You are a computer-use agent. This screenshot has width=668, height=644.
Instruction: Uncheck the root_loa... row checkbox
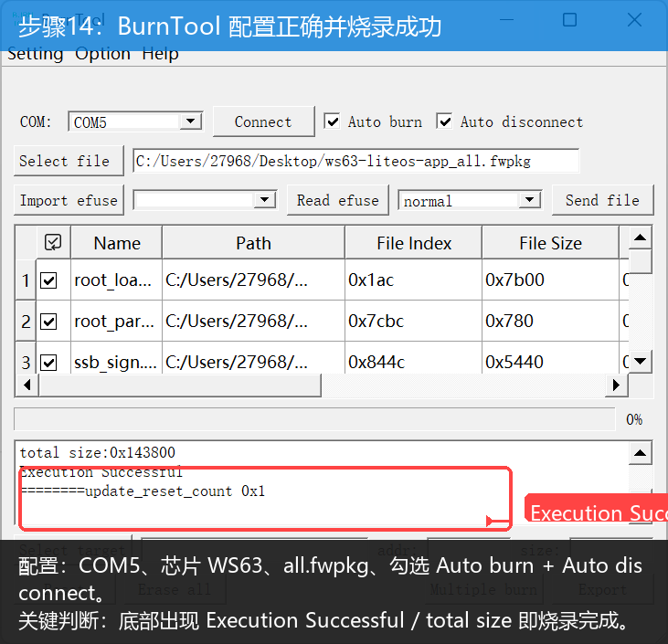click(x=48, y=280)
